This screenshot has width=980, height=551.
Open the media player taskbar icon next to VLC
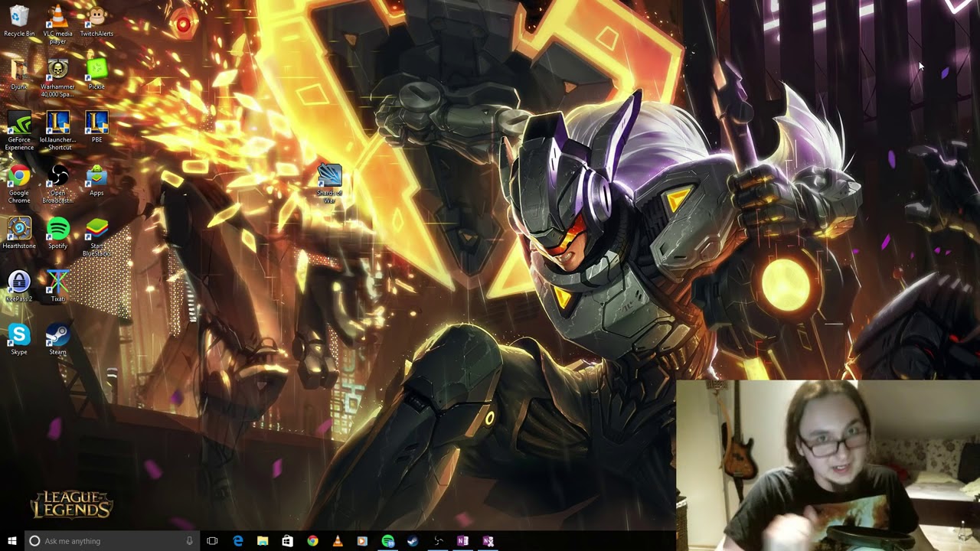[362, 541]
